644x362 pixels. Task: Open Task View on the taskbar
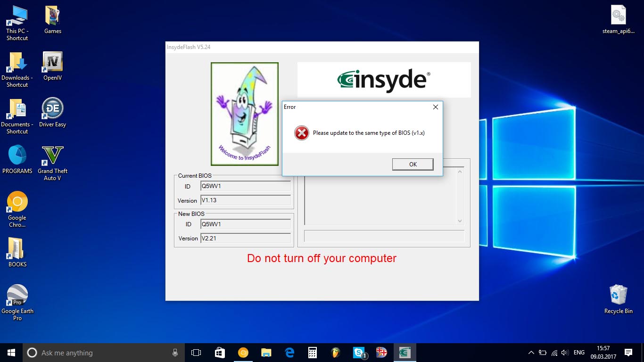click(196, 353)
